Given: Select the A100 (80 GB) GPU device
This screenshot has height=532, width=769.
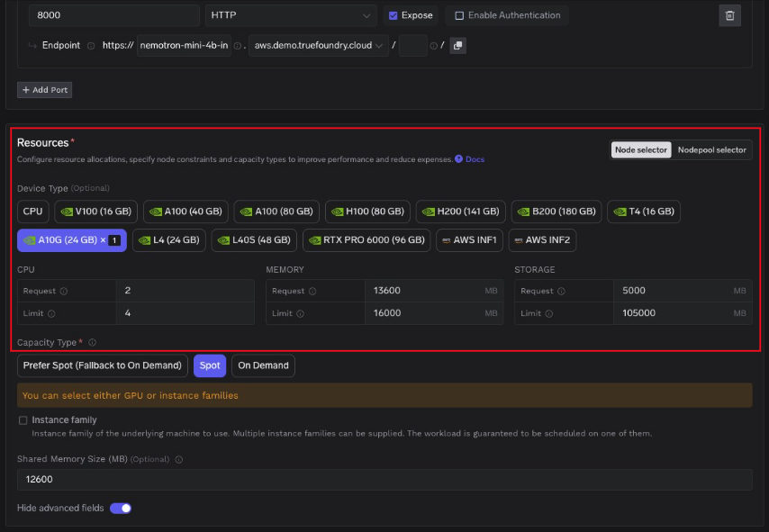Looking at the screenshot, I should [x=276, y=212].
